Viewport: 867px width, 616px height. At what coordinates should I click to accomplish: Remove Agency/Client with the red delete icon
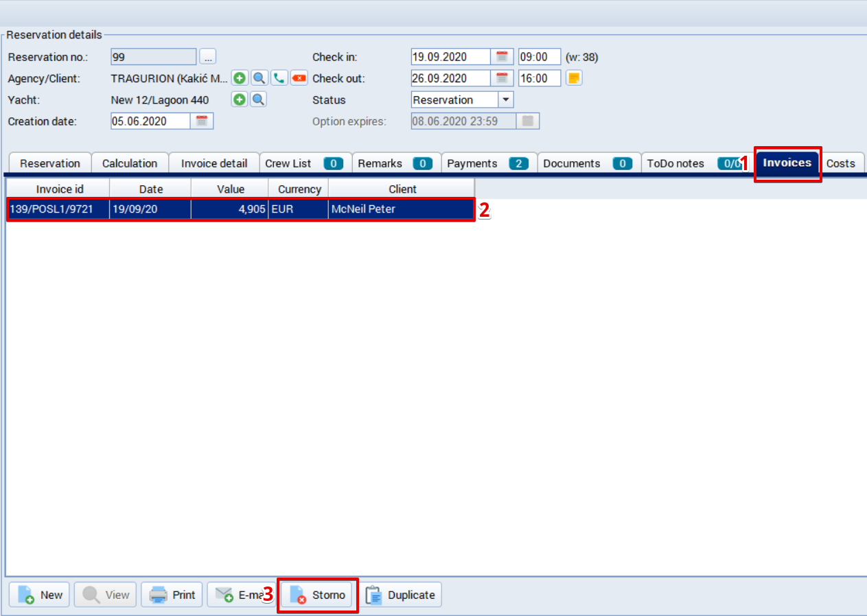click(299, 78)
